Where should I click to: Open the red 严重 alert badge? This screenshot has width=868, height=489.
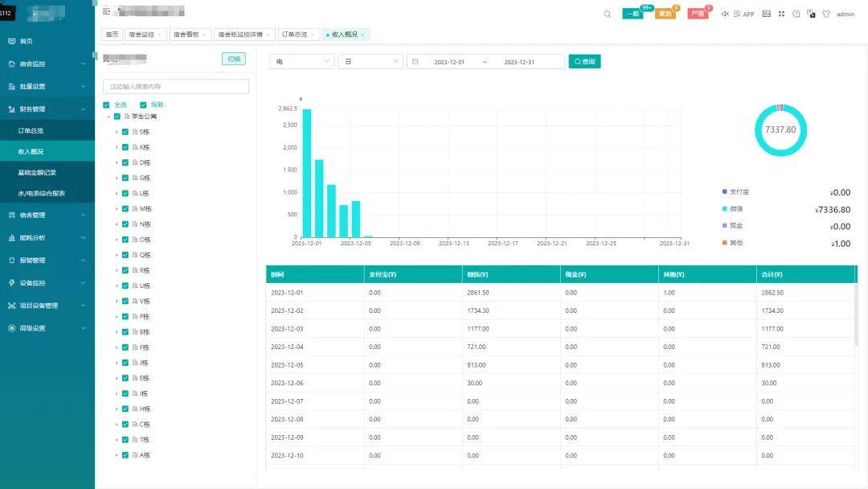pyautogui.click(x=698, y=14)
